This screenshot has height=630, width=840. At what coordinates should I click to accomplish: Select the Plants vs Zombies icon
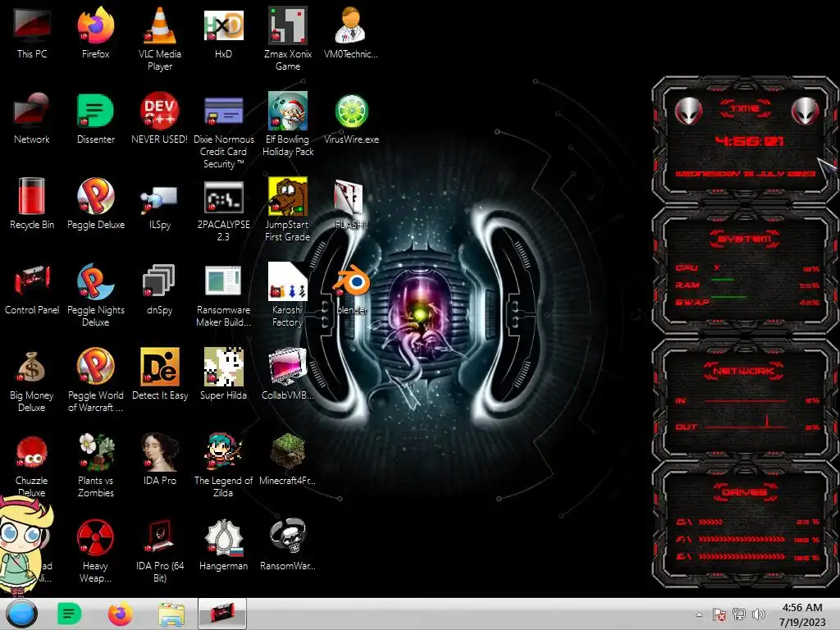[95, 465]
